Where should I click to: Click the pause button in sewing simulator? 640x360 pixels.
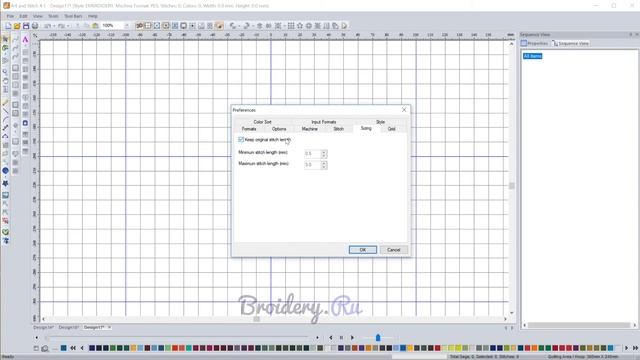(x=341, y=338)
